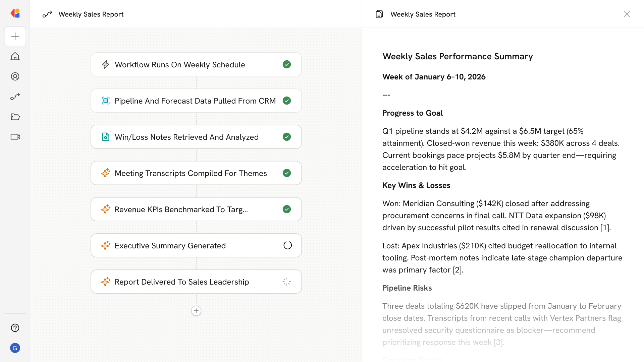The image size is (644, 362).
Task: Toggle completion check on Revenue KPIs step
Action: [287, 209]
